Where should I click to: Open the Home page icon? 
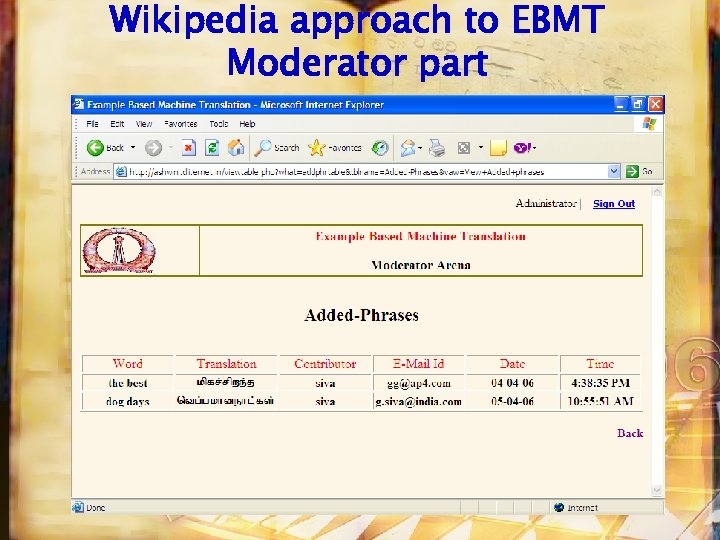click(236, 148)
